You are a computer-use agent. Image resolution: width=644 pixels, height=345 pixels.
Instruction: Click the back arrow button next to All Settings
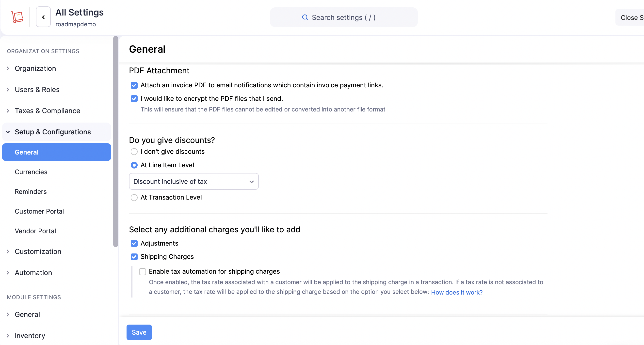[43, 17]
